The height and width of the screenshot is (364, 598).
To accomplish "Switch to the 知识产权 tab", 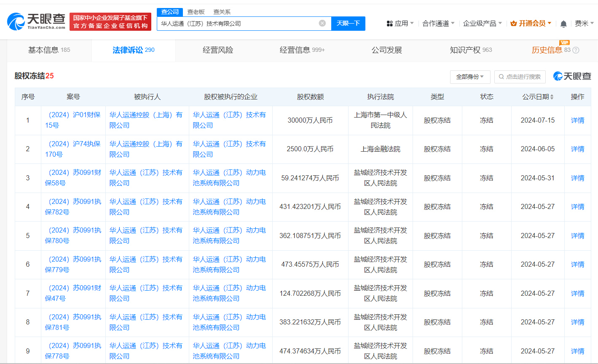I will [x=471, y=50].
